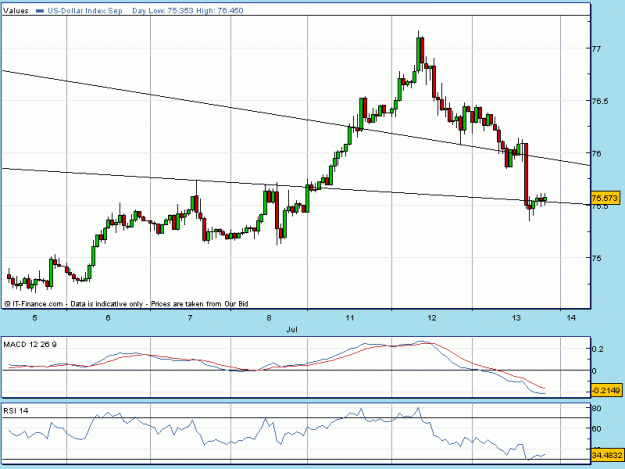Click the peak candlestick above 77
The image size is (625, 469).
(x=419, y=50)
